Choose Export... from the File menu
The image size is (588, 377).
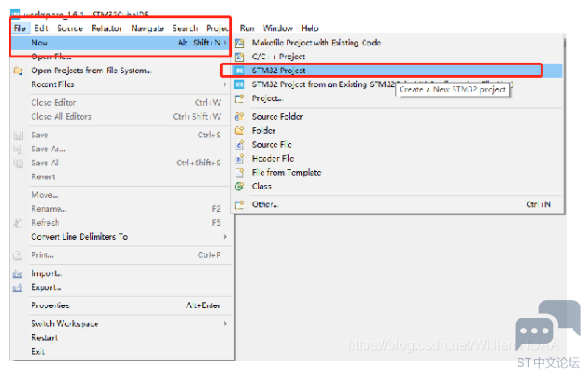pos(47,288)
